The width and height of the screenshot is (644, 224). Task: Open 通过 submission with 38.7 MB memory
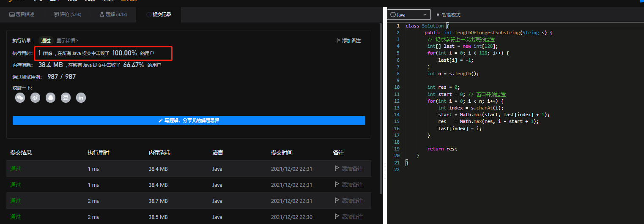(x=16, y=201)
